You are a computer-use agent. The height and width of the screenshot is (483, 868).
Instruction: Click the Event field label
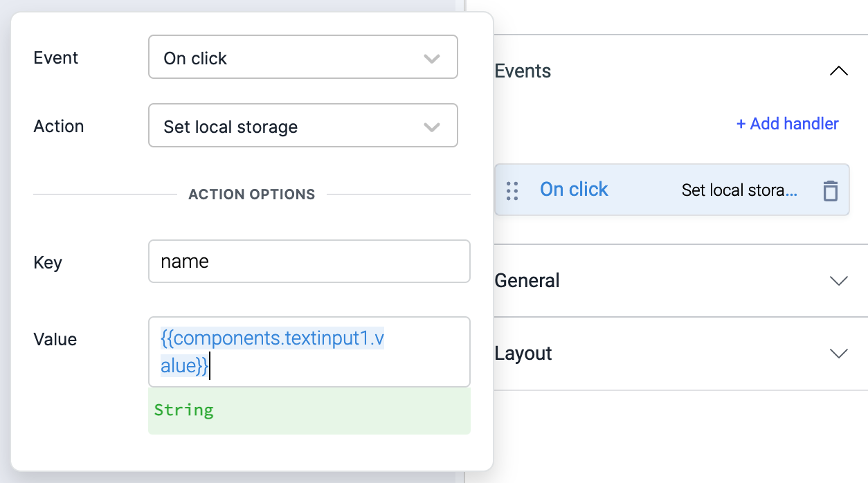coord(56,58)
